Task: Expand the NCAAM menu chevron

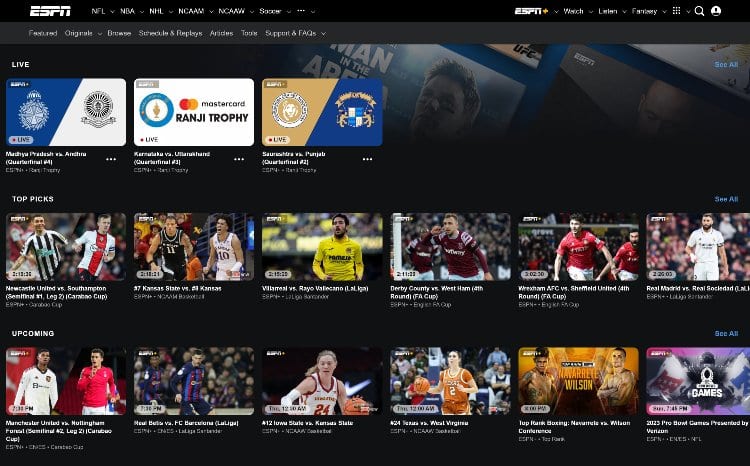Action: [211, 11]
